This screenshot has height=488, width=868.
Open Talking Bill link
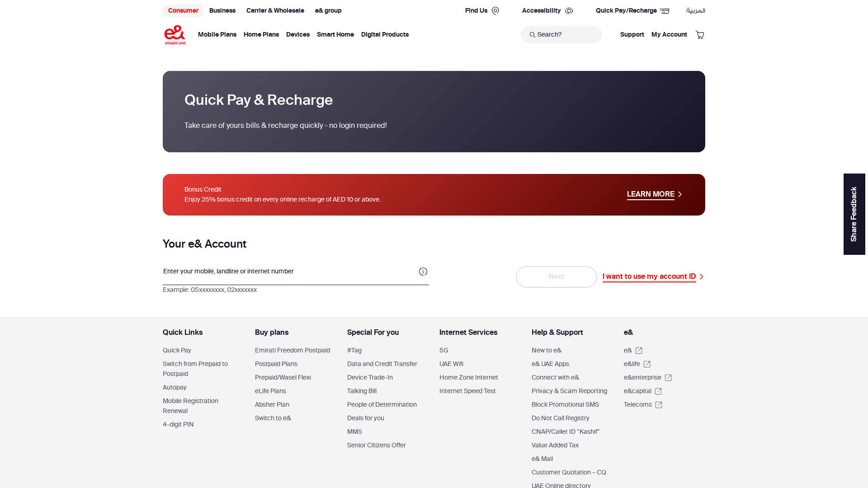[x=362, y=391]
